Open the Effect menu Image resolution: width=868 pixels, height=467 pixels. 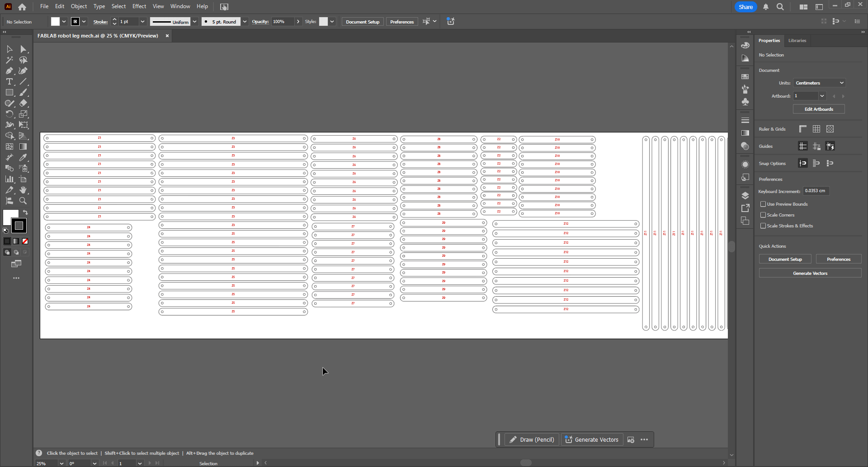click(x=139, y=6)
